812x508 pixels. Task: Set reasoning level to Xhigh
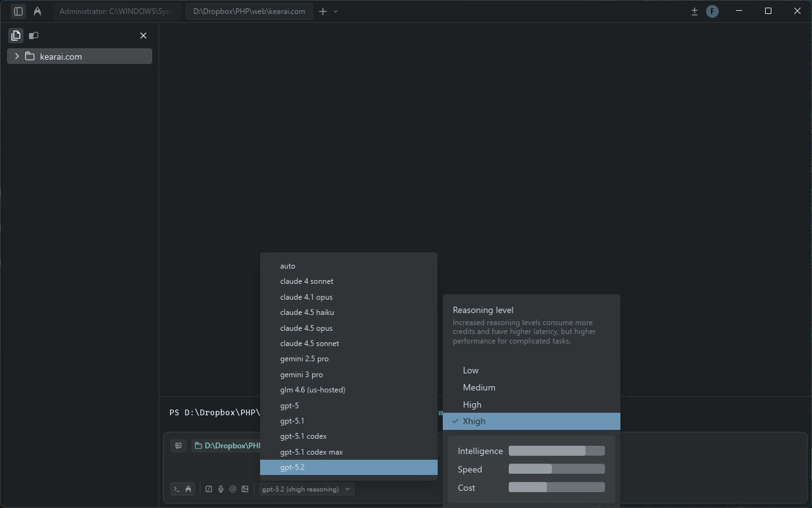click(532, 421)
